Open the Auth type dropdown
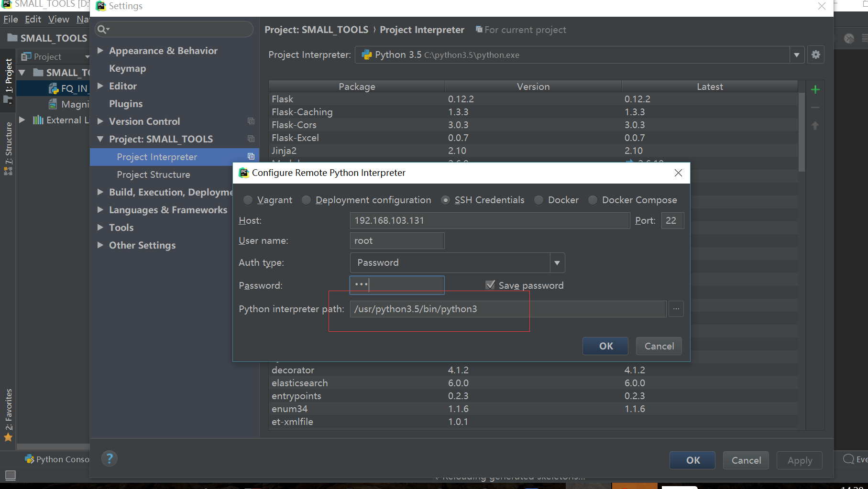The image size is (868, 489). pos(557,263)
